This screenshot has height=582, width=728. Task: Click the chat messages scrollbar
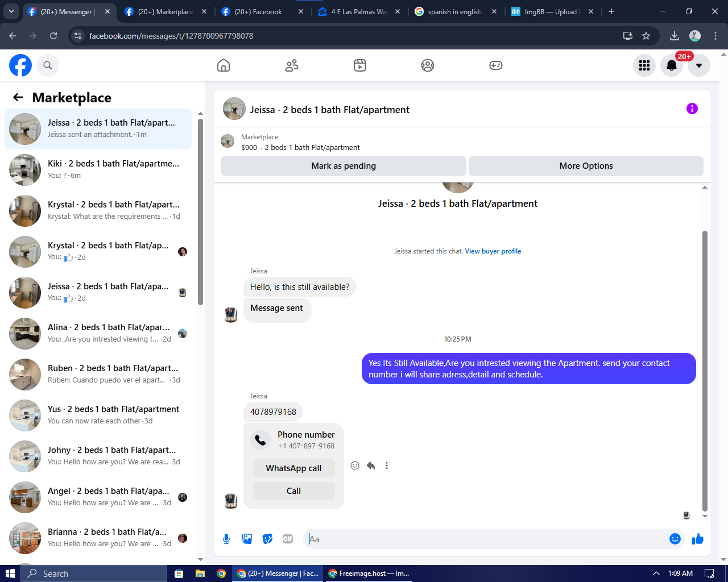click(705, 371)
